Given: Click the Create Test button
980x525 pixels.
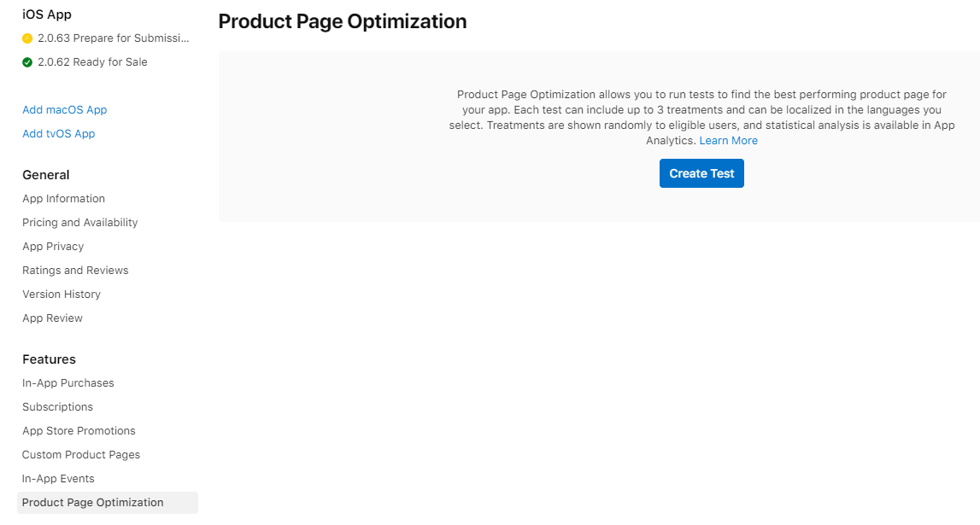Looking at the screenshot, I should pyautogui.click(x=701, y=172).
